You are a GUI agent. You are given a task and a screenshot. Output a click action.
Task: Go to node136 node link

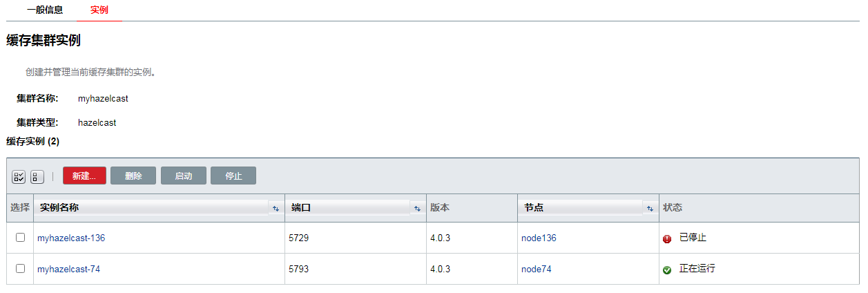[539, 238]
